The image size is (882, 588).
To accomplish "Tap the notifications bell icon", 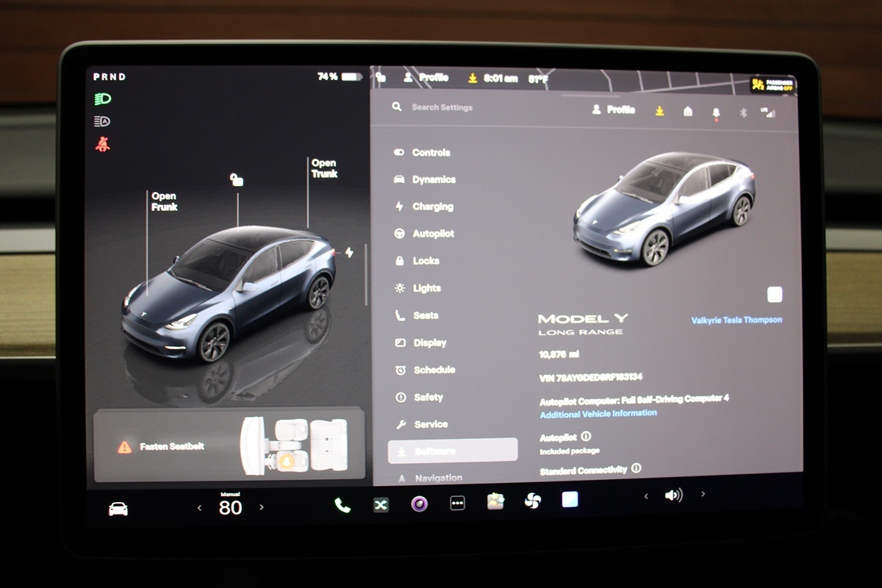I will [x=716, y=112].
